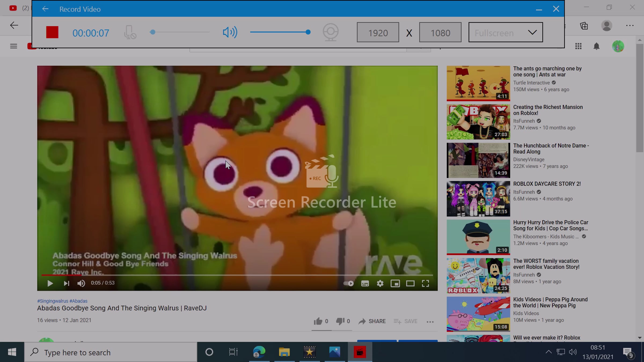644x362 pixels.
Task: Enter video fullscreen mode in the player
Action: coord(425,283)
